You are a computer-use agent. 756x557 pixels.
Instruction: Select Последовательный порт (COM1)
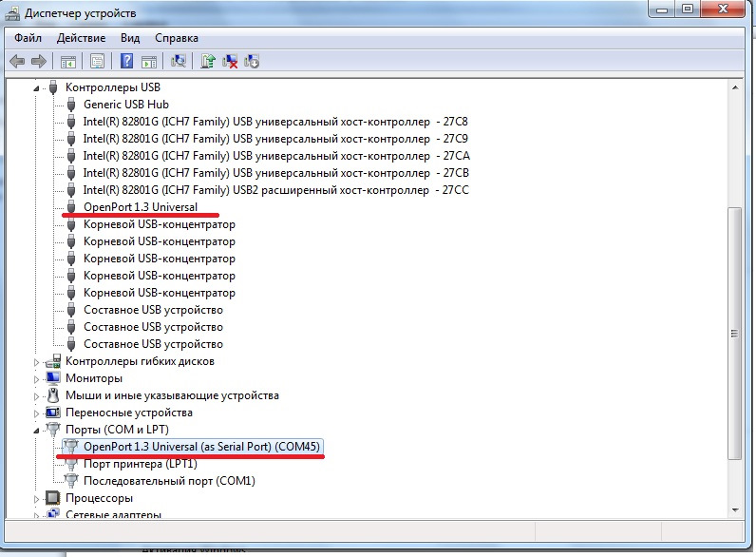(x=169, y=481)
